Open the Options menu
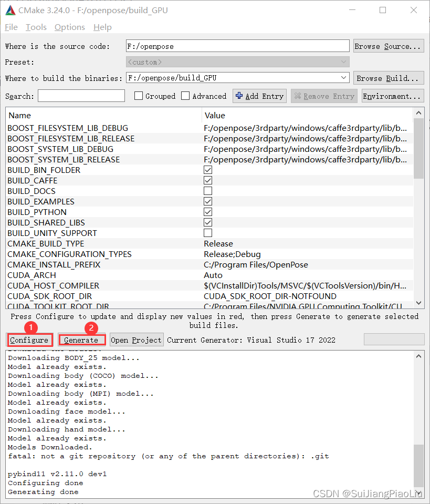 (x=70, y=27)
